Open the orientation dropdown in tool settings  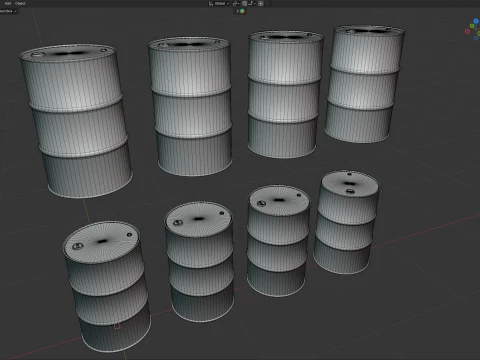pos(8,11)
